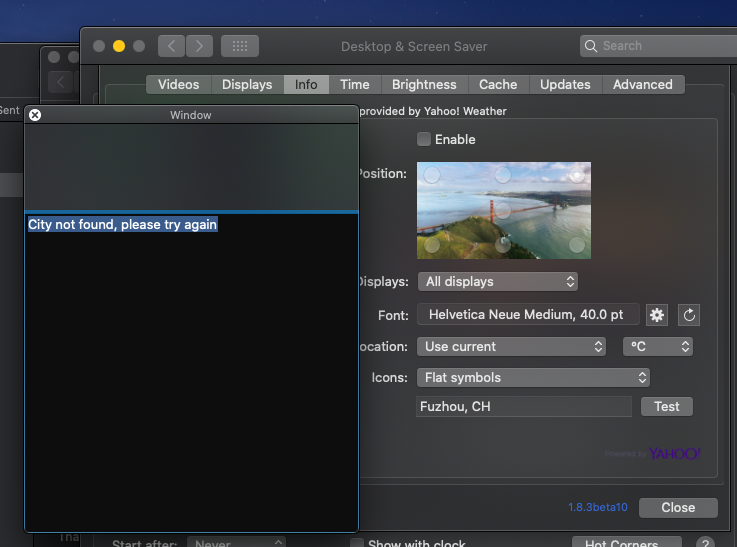Show all preferences grid icon
This screenshot has height=547, width=737.
240,46
